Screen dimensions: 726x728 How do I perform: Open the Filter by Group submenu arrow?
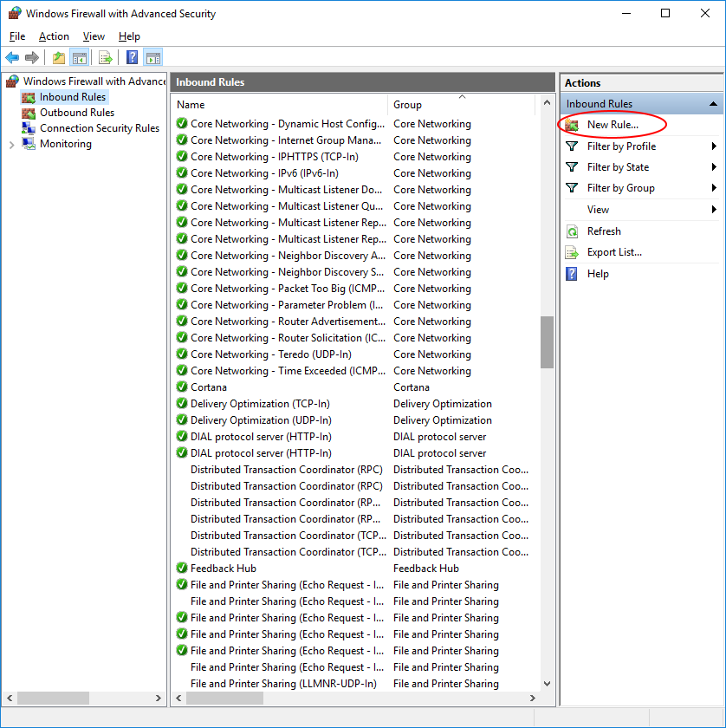click(714, 188)
